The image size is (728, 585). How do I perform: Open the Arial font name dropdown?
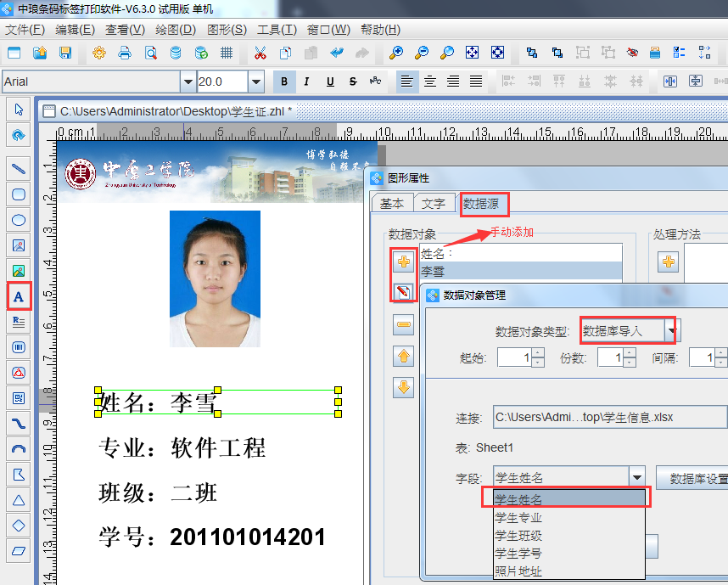(x=188, y=82)
